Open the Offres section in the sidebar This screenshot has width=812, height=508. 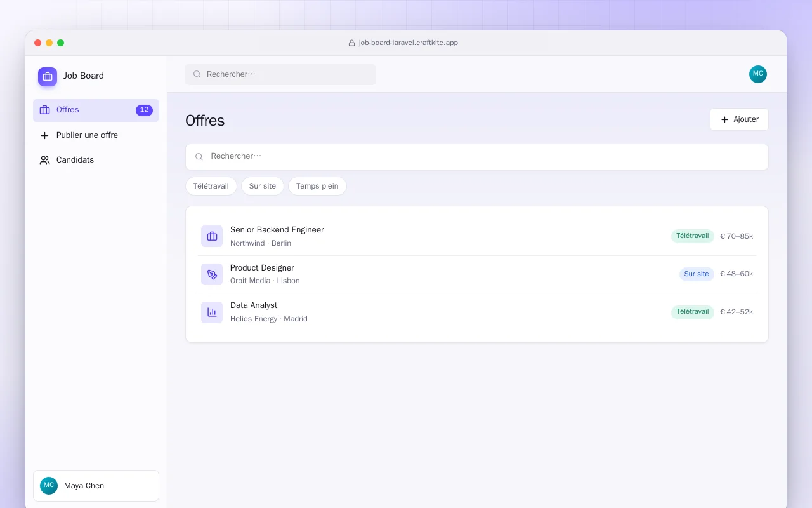coord(96,110)
